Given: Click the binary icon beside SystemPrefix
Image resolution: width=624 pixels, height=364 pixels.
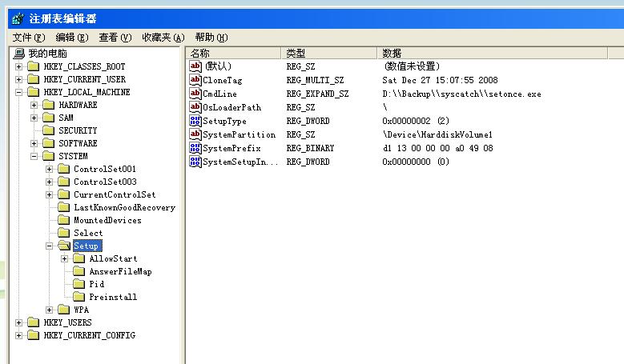Looking at the screenshot, I should [195, 148].
